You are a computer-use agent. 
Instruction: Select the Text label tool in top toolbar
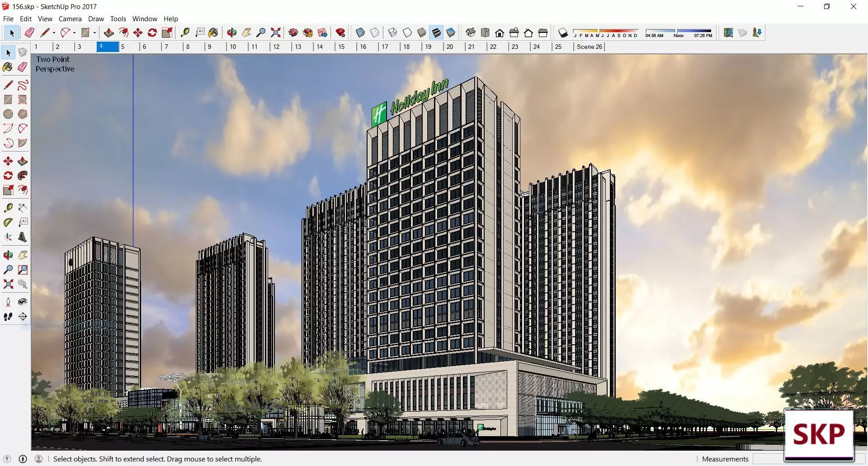[199, 33]
